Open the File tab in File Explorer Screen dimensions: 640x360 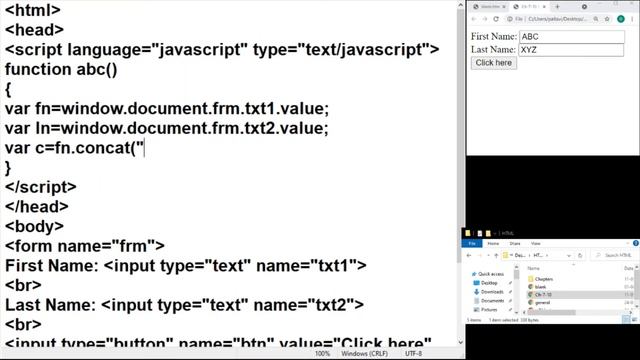tap(472, 243)
